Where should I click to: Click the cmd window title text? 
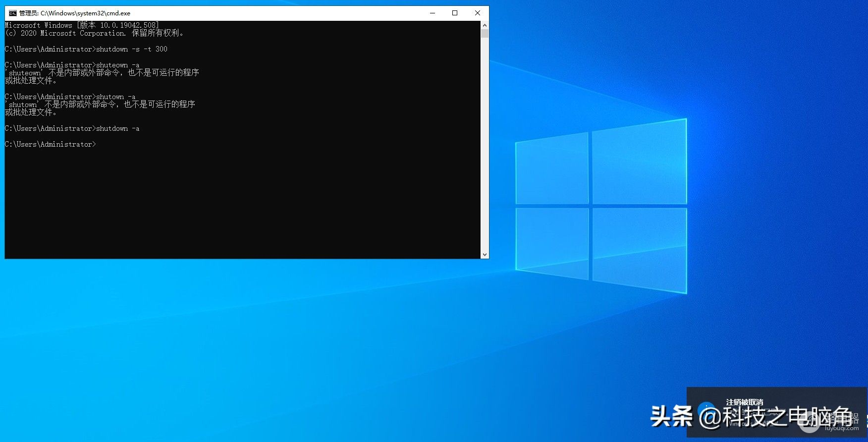pyautogui.click(x=75, y=13)
